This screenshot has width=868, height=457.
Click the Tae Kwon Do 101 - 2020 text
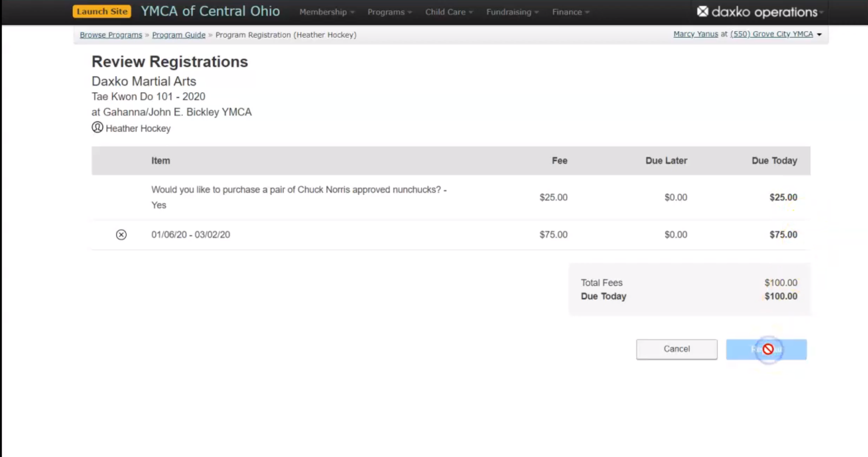(x=148, y=96)
